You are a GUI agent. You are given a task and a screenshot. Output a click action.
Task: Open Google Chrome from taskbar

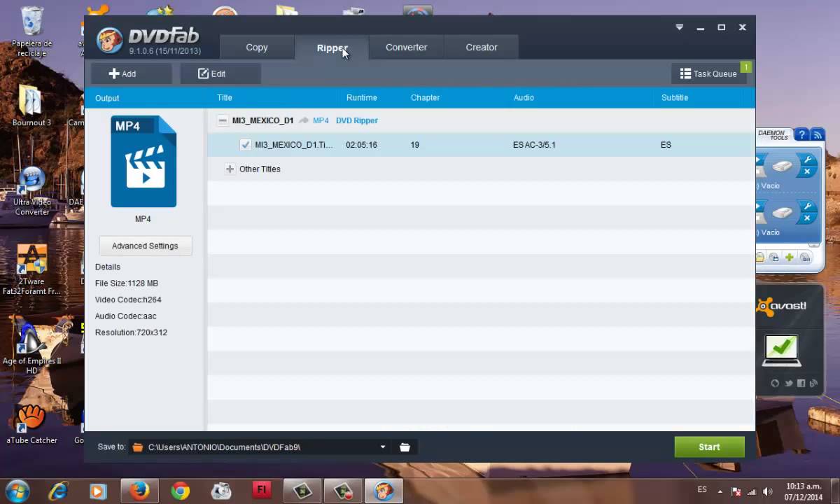pyautogui.click(x=180, y=491)
